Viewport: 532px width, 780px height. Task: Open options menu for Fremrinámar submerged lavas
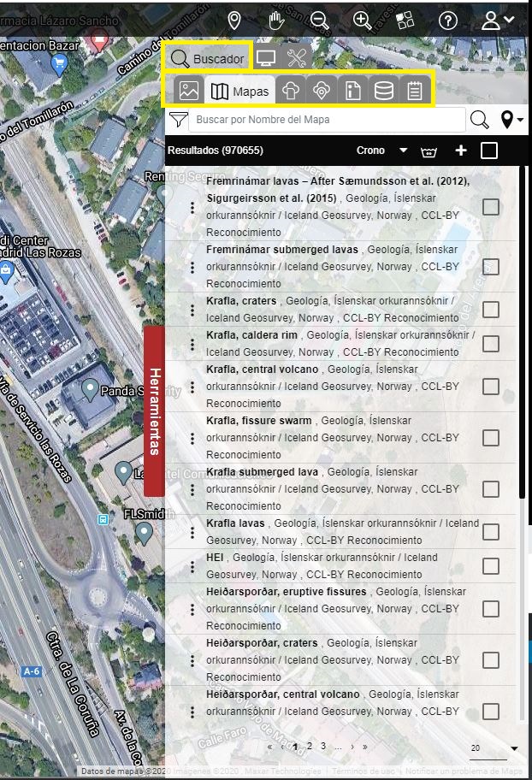[192, 267]
